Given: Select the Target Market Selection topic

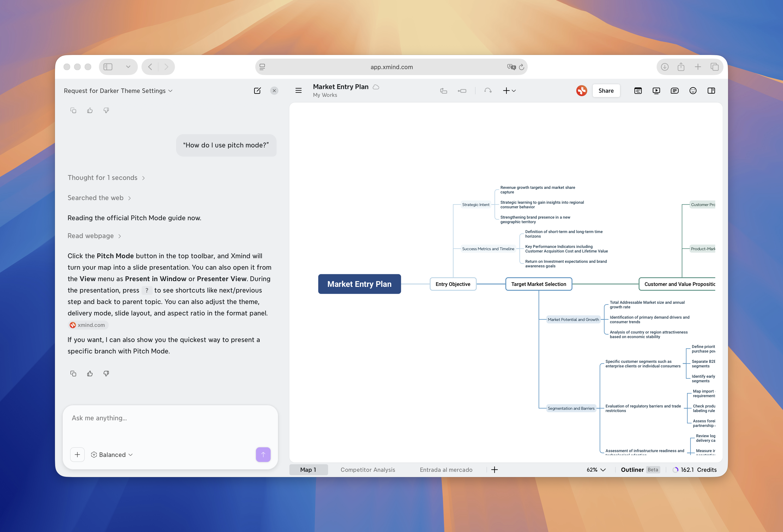Looking at the screenshot, I should pyautogui.click(x=539, y=284).
